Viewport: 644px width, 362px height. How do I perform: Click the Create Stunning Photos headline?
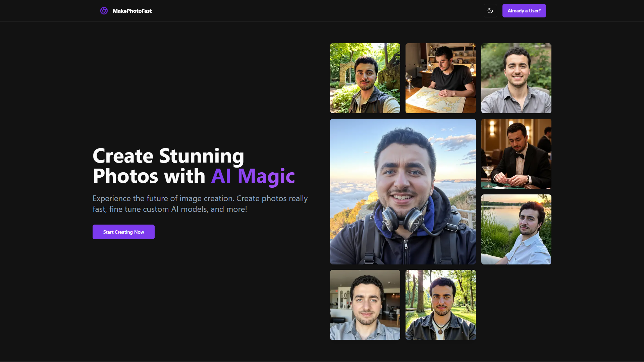tap(194, 166)
